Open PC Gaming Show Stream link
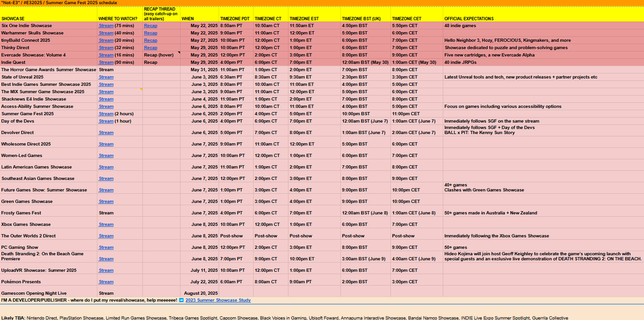 pos(106,247)
